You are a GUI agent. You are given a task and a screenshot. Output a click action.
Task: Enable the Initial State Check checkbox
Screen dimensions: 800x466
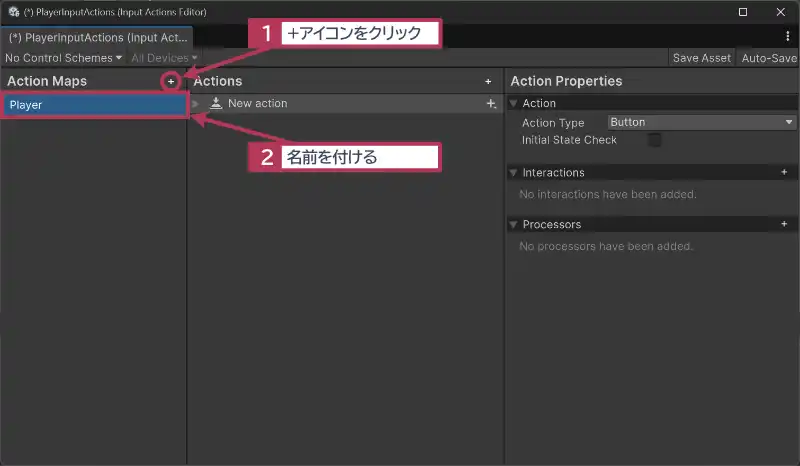click(x=654, y=141)
